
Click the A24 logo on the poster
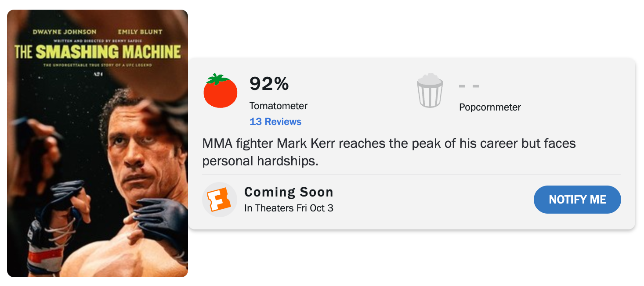point(98,75)
